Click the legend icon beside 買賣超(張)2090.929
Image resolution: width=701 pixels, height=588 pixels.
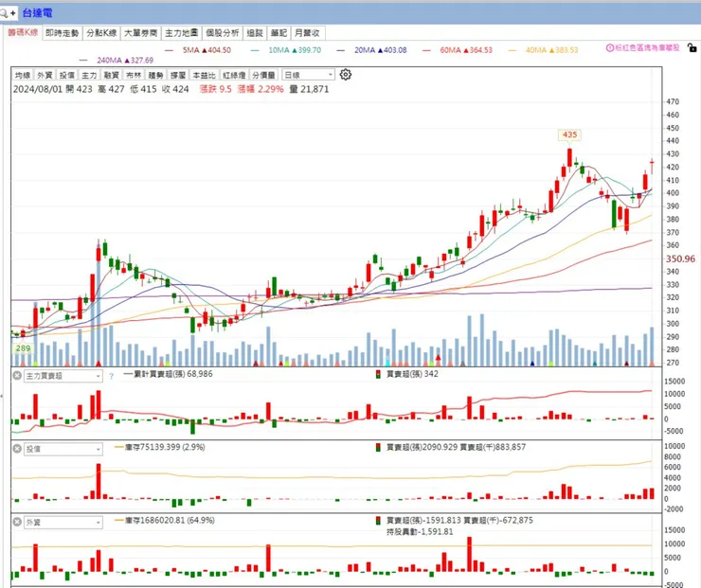(x=378, y=447)
